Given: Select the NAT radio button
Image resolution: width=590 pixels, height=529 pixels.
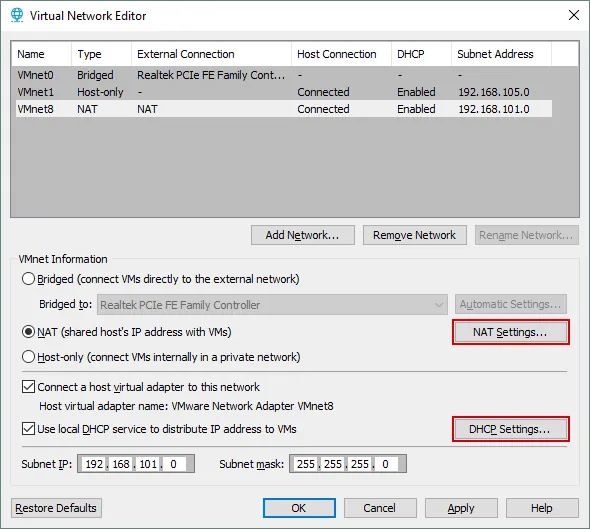Looking at the screenshot, I should coord(28,332).
